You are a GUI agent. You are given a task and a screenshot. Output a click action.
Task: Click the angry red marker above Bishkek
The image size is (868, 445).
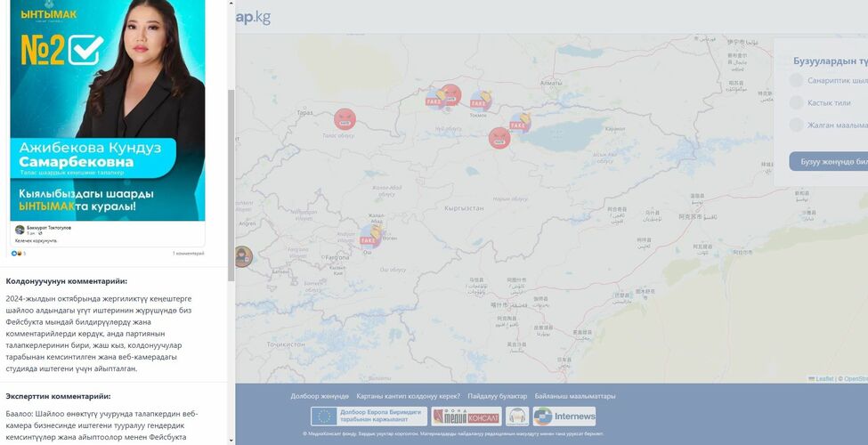pos(451,94)
